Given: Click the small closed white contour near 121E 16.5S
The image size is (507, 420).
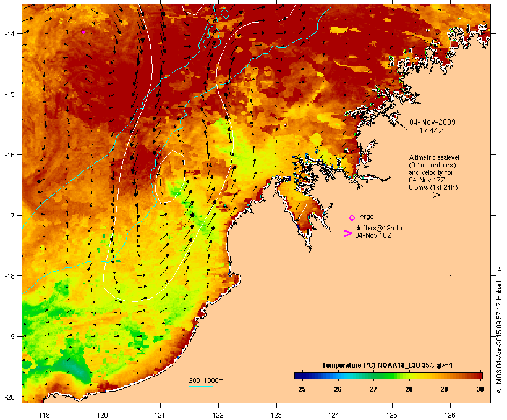Looking at the screenshot, I should (171, 177).
